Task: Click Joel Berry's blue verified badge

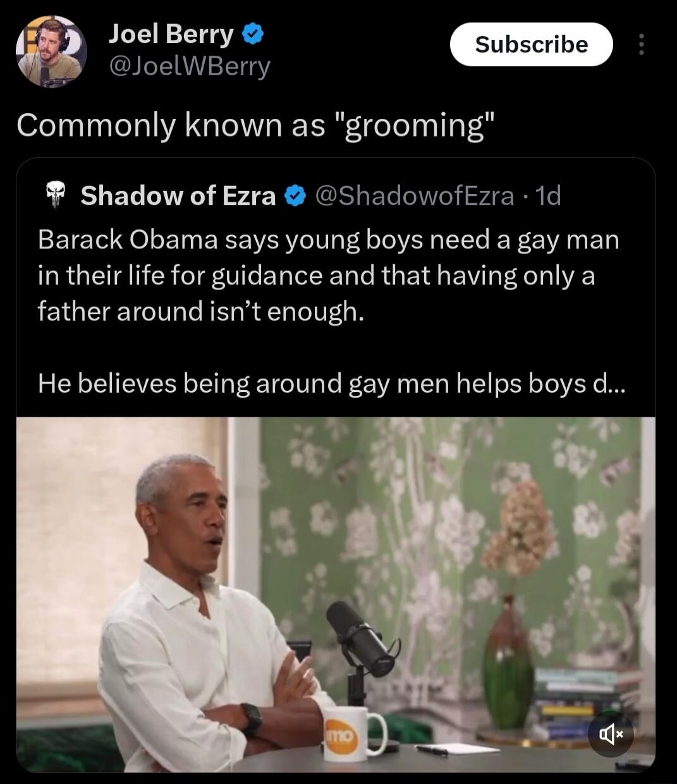Action: point(253,34)
